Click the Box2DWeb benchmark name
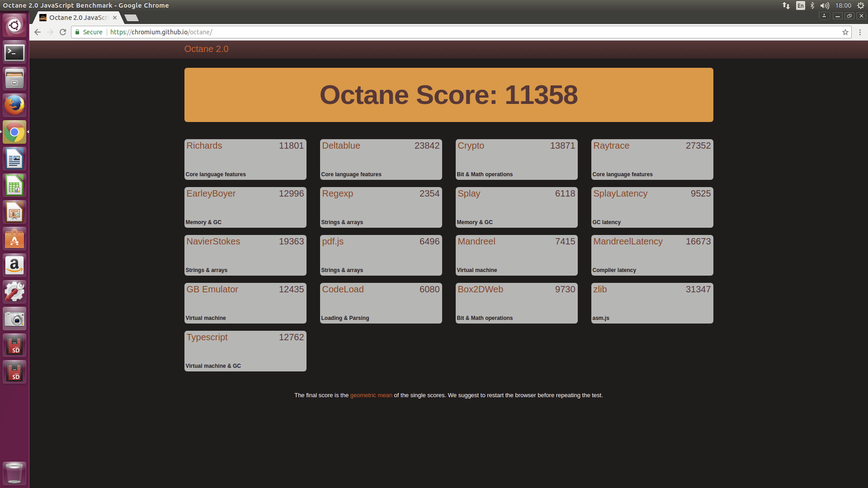Viewport: 868px width, 488px height. (x=480, y=289)
